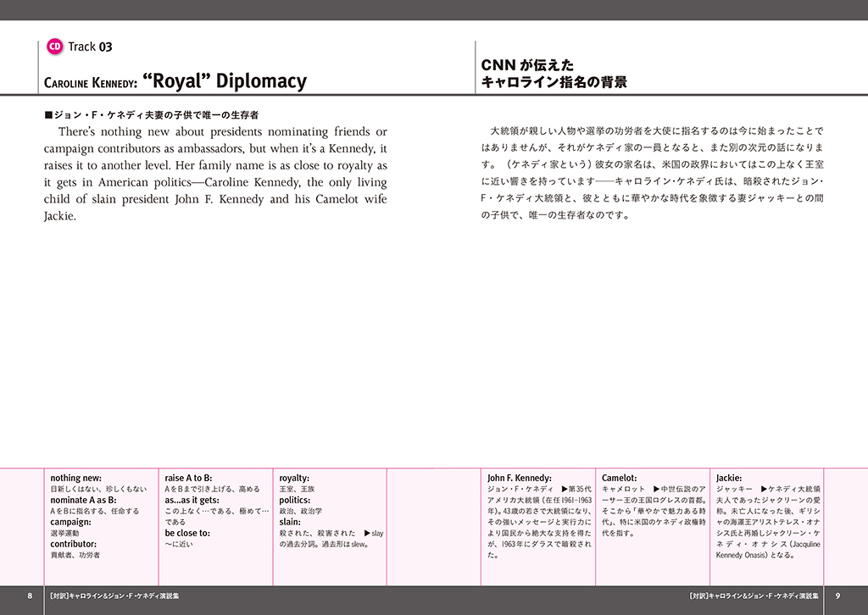Click the glossary term "contributor:"
Screen dimensions: 868x615
[x=73, y=544]
